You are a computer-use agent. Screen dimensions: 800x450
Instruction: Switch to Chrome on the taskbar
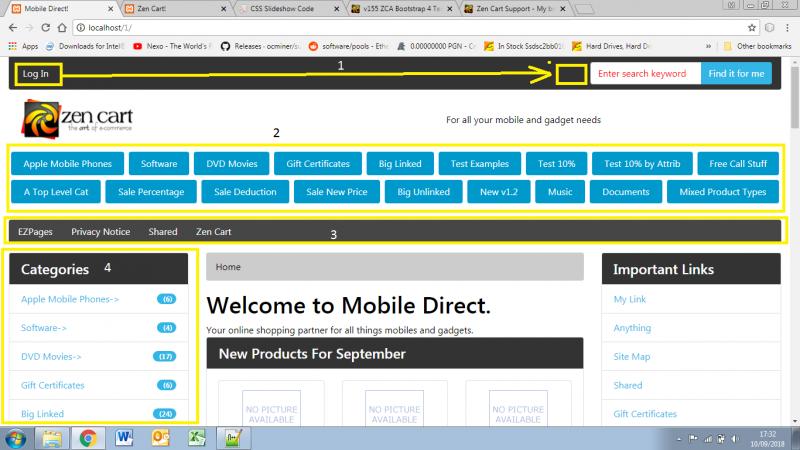coord(88,438)
